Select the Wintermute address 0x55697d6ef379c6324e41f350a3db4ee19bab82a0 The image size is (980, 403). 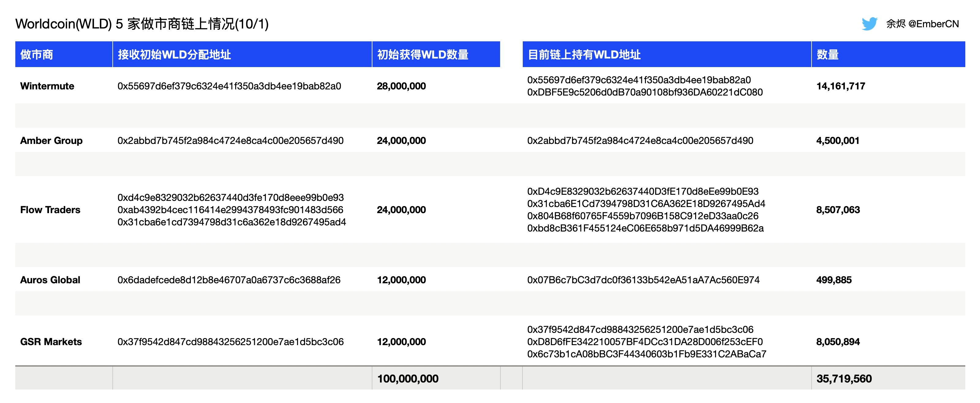[x=229, y=86]
